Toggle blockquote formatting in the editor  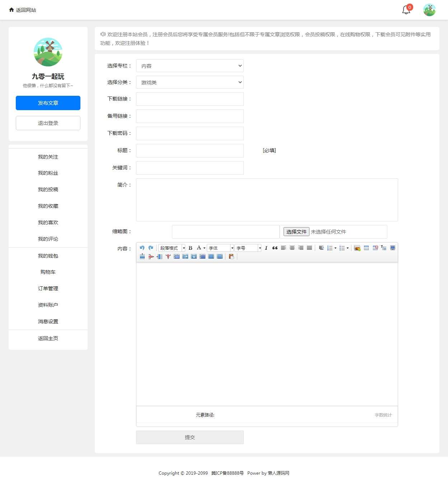coord(275,248)
